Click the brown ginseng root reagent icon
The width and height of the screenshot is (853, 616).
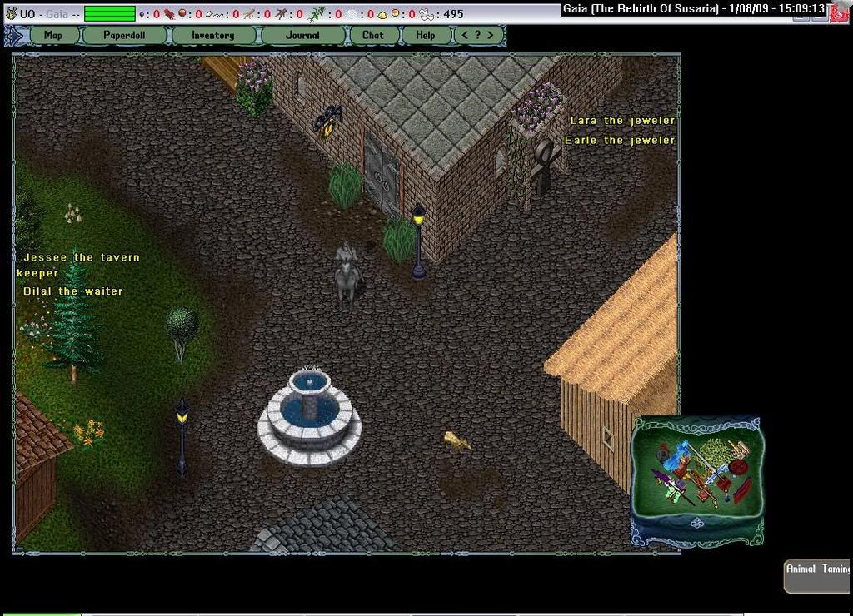(x=250, y=14)
